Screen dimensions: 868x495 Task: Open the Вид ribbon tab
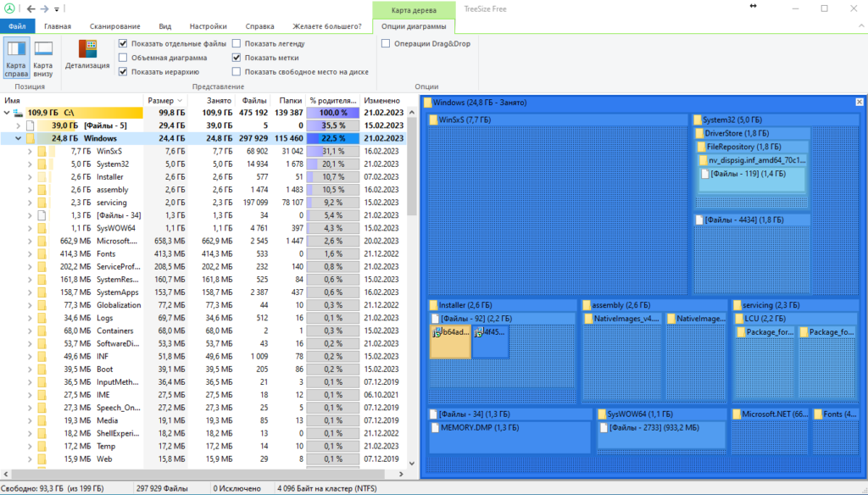(165, 26)
